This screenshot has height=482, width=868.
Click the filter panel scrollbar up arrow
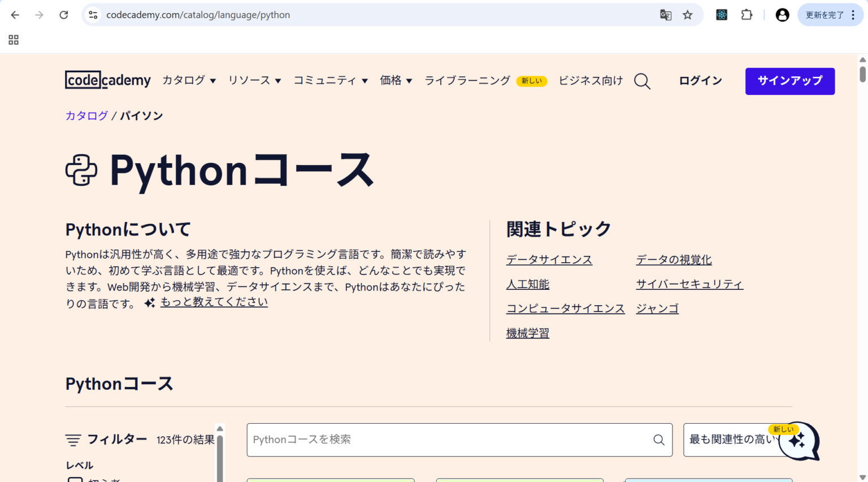click(220, 429)
